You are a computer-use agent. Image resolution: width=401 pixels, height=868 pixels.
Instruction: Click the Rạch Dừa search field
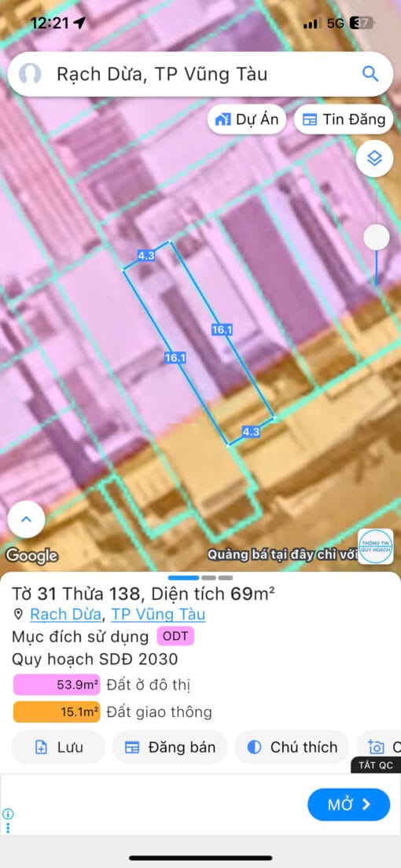tap(200, 74)
